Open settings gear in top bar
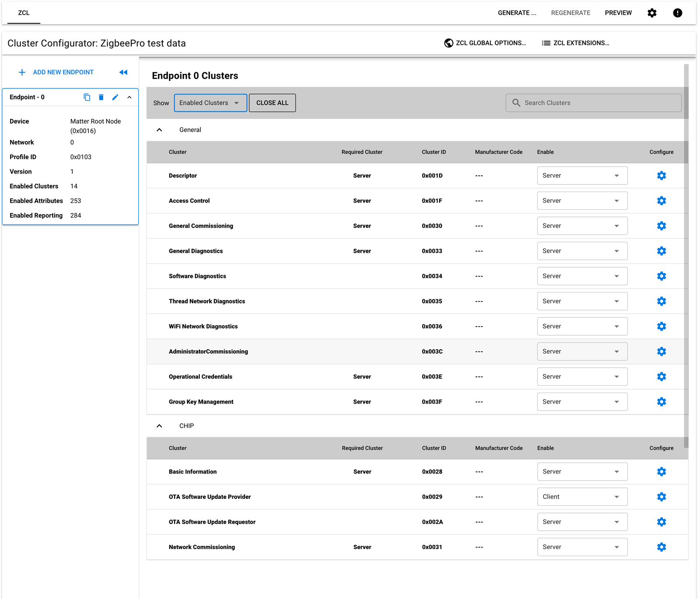The width and height of the screenshot is (700, 599). point(652,13)
